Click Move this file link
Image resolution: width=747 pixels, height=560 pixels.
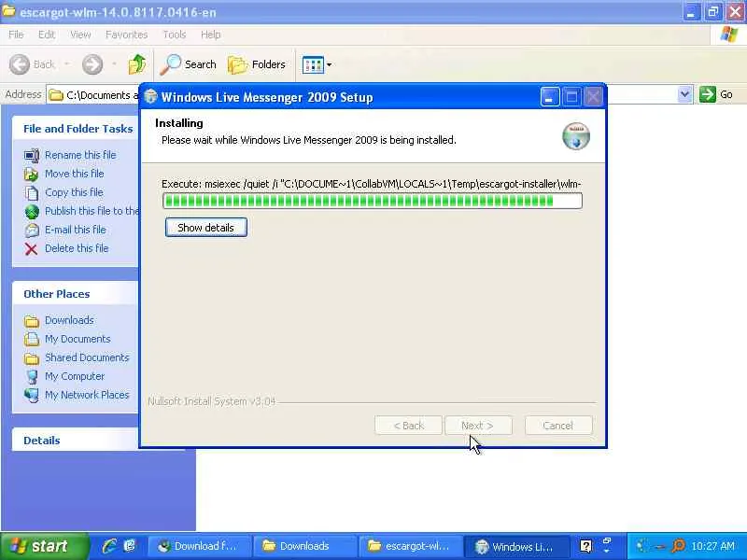[x=75, y=174]
